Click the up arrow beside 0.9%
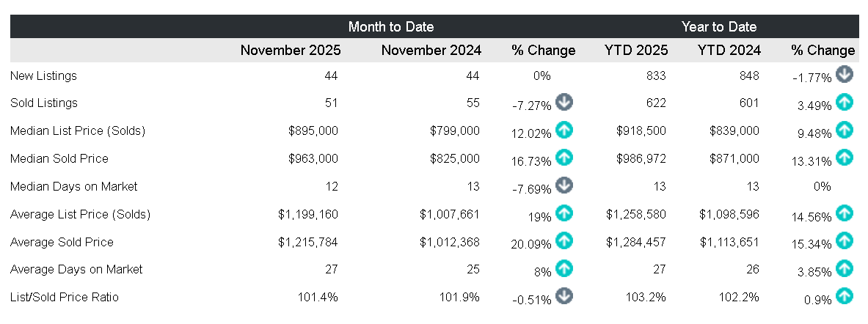Viewport: 868px width, 324px height. [845, 295]
